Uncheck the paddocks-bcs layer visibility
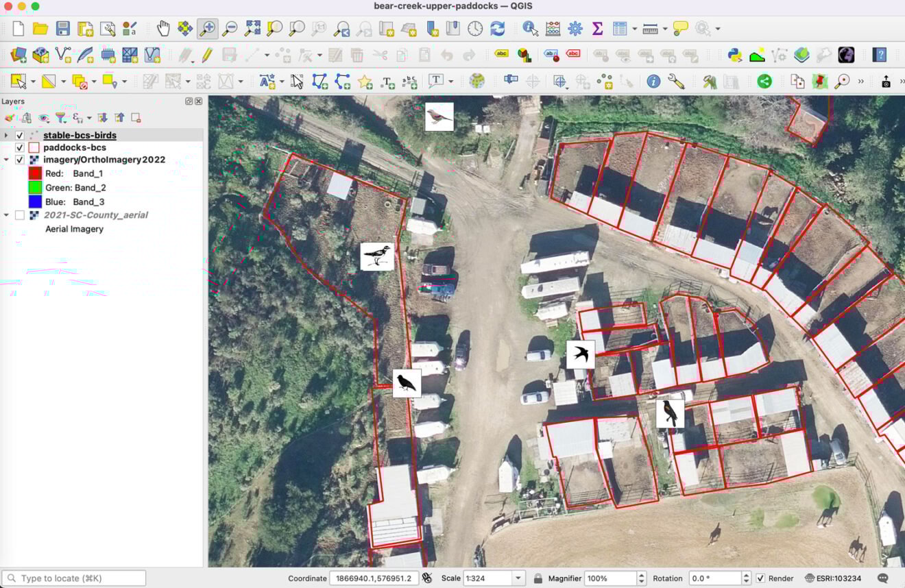 [19, 147]
